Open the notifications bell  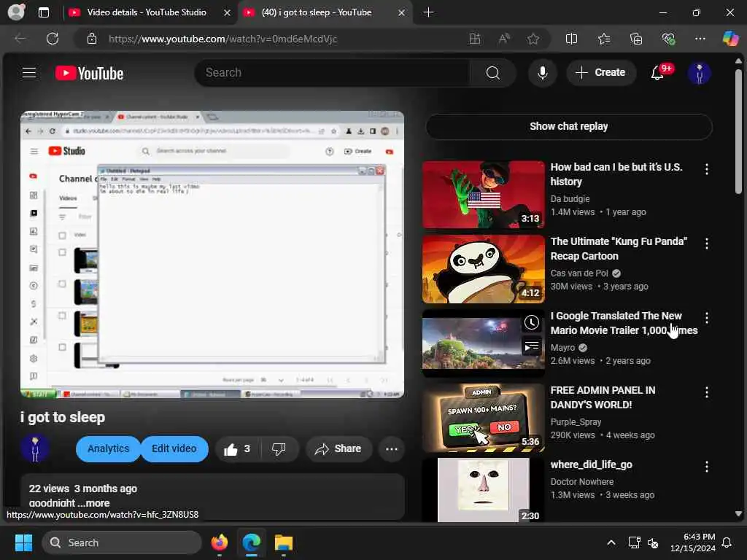[657, 73]
